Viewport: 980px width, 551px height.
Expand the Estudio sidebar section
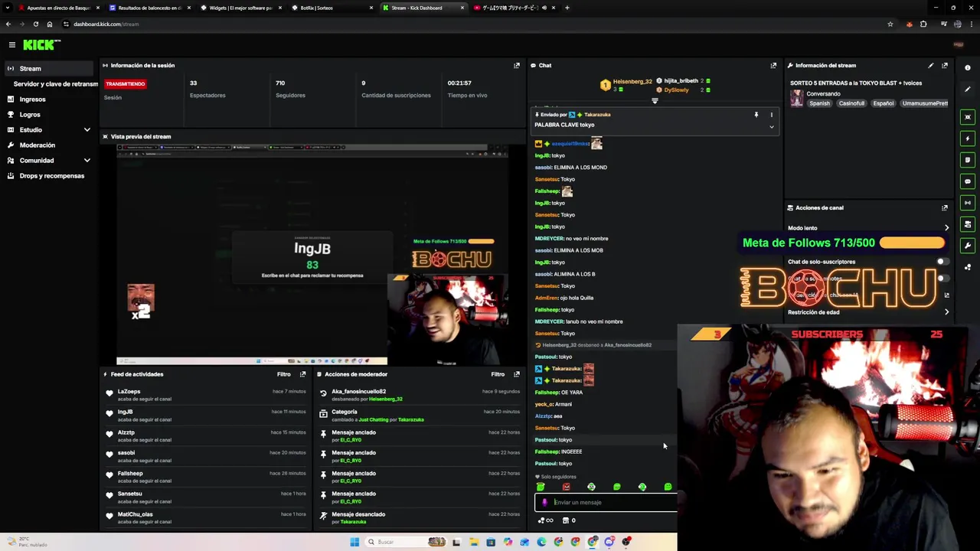[x=87, y=130]
